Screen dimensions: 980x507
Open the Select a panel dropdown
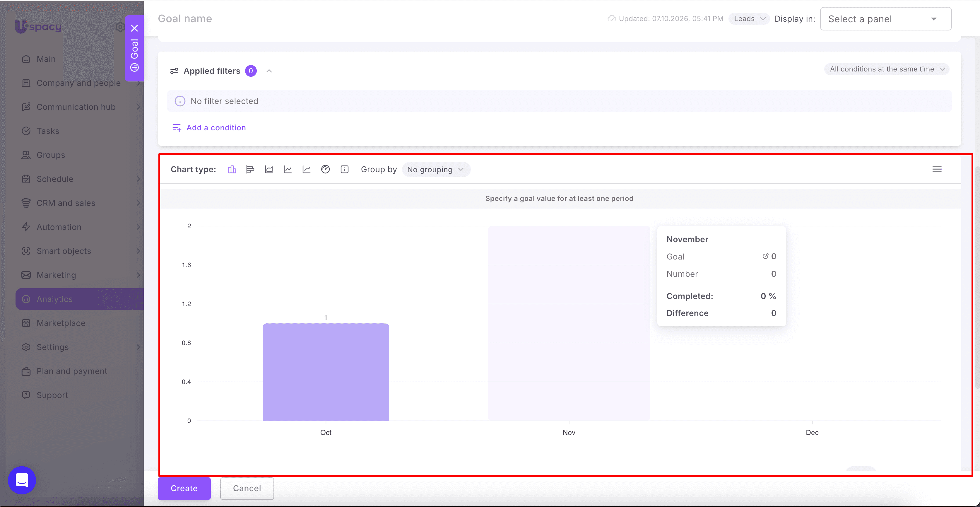(886, 19)
